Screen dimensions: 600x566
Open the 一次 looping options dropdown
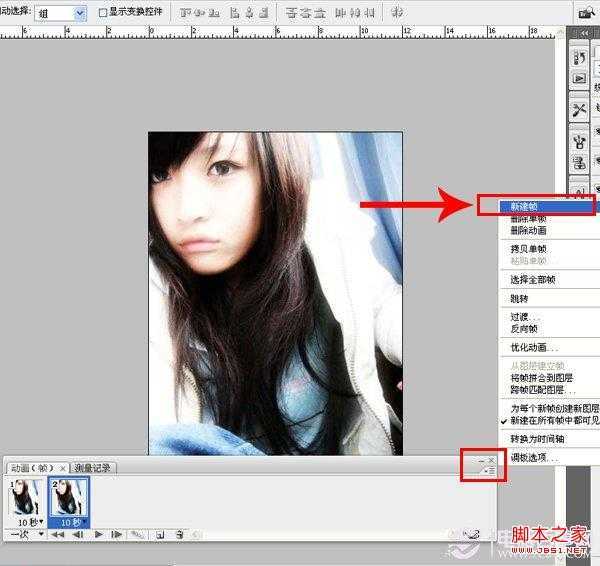pos(25,534)
